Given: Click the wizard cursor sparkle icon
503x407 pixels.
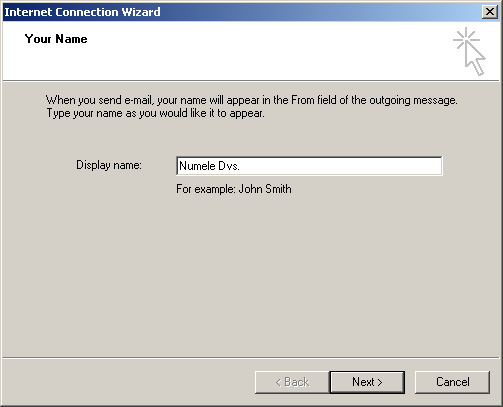Looking at the screenshot, I should [x=469, y=51].
